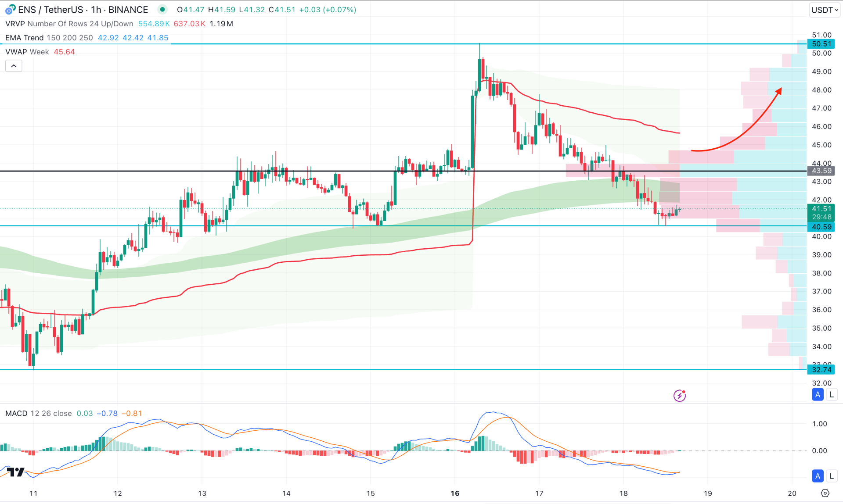Select the 40.59 price line label
This screenshot has width=843, height=504.
coord(821,227)
